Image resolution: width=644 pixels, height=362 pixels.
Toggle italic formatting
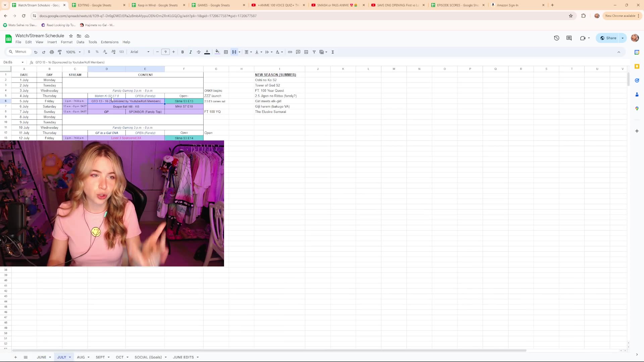point(191,52)
